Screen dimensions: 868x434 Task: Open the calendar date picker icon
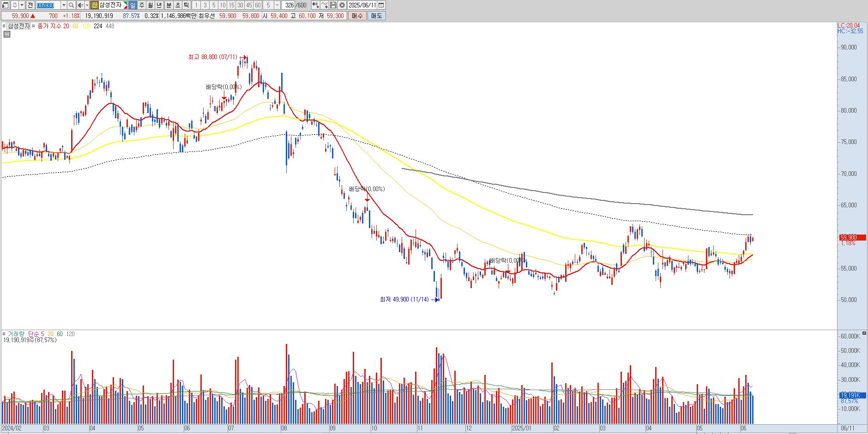point(381,5)
